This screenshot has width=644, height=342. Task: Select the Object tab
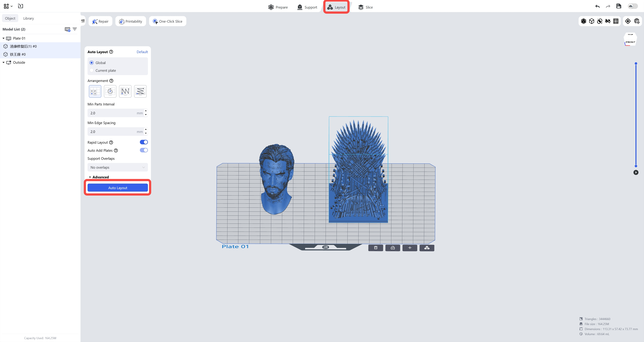(10, 18)
